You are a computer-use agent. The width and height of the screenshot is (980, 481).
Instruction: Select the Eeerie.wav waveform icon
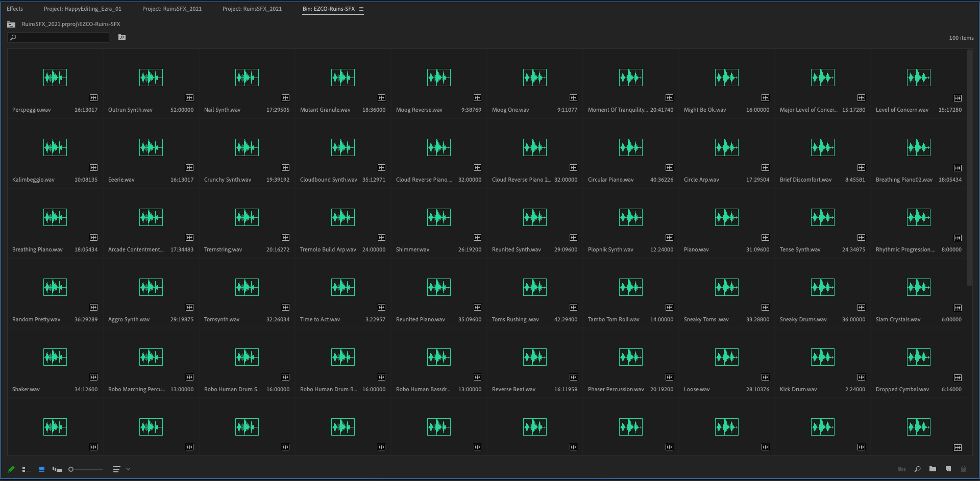pyautogui.click(x=151, y=147)
